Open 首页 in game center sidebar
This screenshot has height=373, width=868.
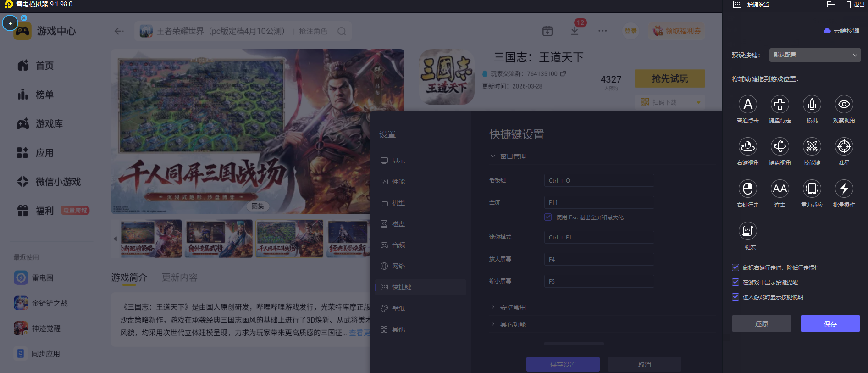(x=35, y=66)
